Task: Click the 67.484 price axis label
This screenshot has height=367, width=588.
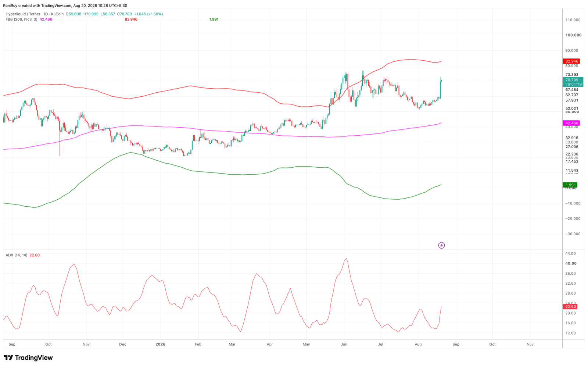Action: click(x=572, y=90)
